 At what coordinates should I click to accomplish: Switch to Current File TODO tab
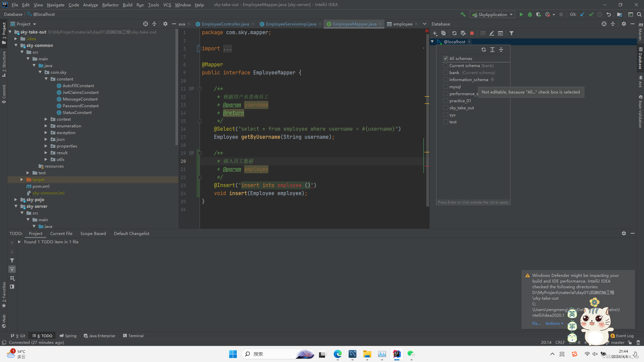click(61, 233)
